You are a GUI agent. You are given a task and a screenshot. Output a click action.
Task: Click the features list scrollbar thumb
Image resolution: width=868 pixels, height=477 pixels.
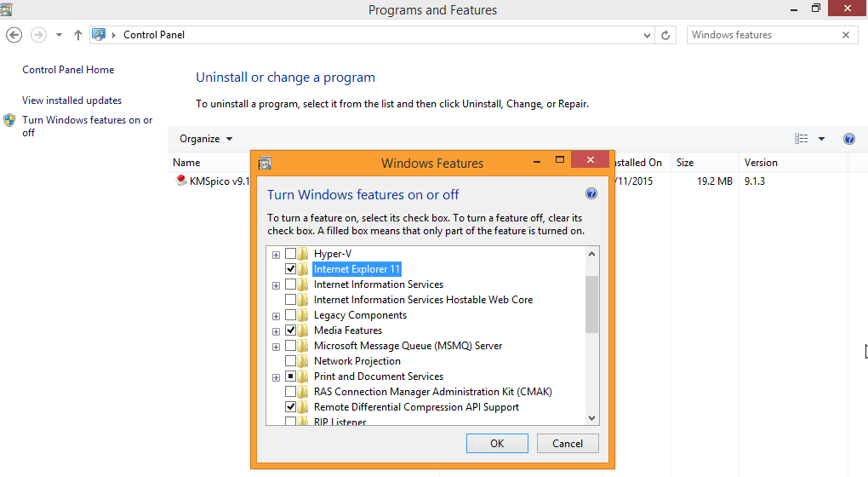click(591, 304)
